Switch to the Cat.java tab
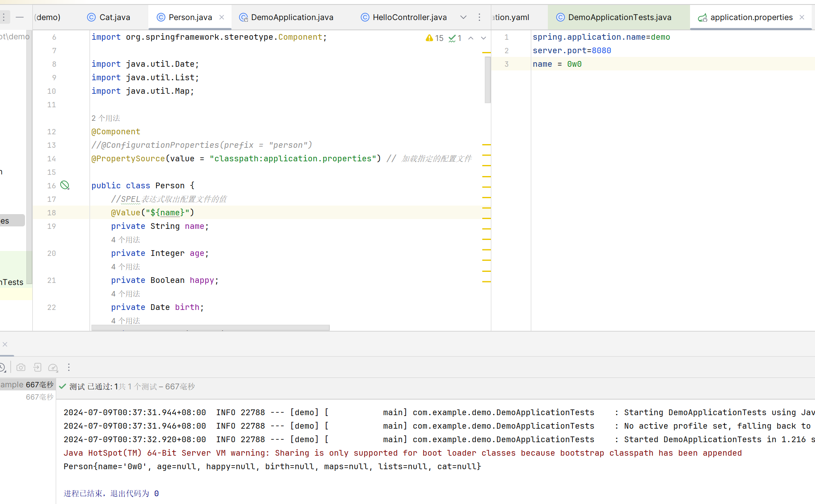The height and width of the screenshot is (504, 815). 109,17
